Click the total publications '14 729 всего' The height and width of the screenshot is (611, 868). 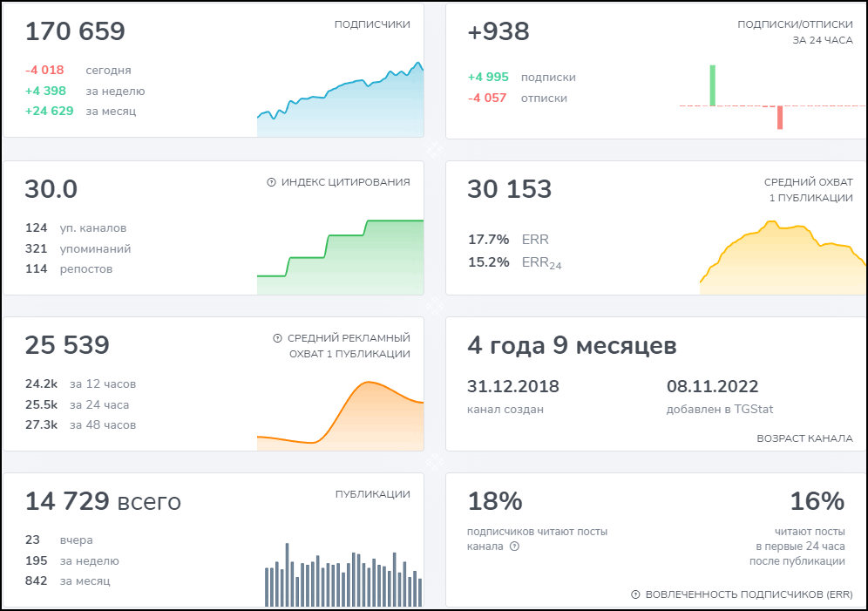(103, 501)
